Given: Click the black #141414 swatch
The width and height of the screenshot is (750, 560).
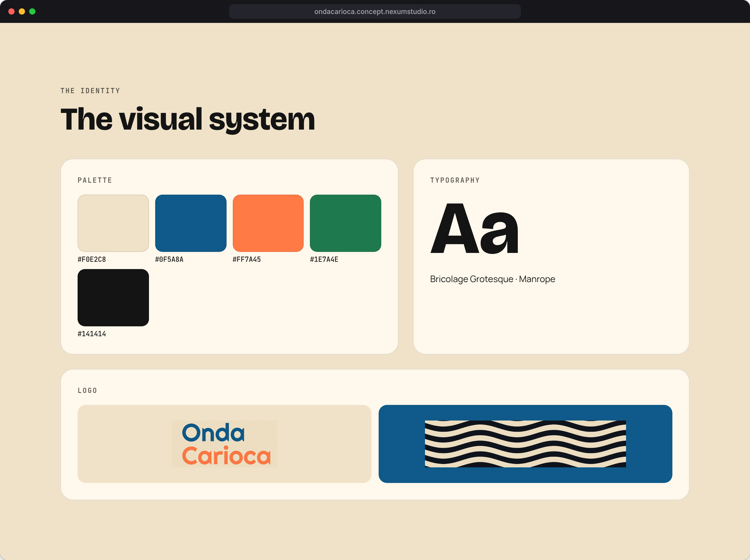Looking at the screenshot, I should pyautogui.click(x=113, y=297).
